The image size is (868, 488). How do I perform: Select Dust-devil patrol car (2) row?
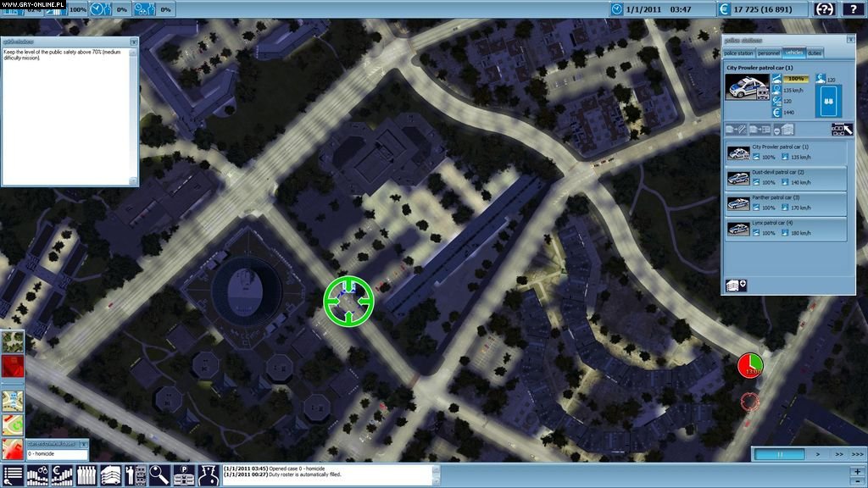[786, 178]
